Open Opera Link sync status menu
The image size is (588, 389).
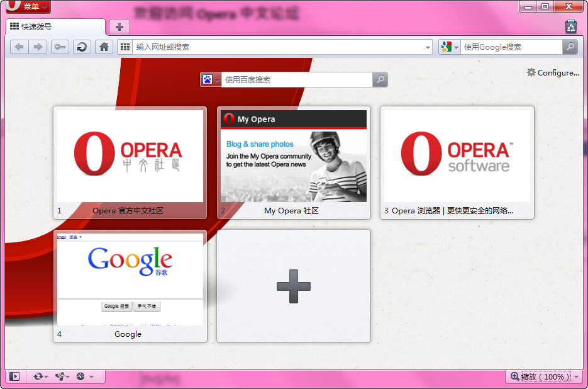pyautogui.click(x=40, y=376)
